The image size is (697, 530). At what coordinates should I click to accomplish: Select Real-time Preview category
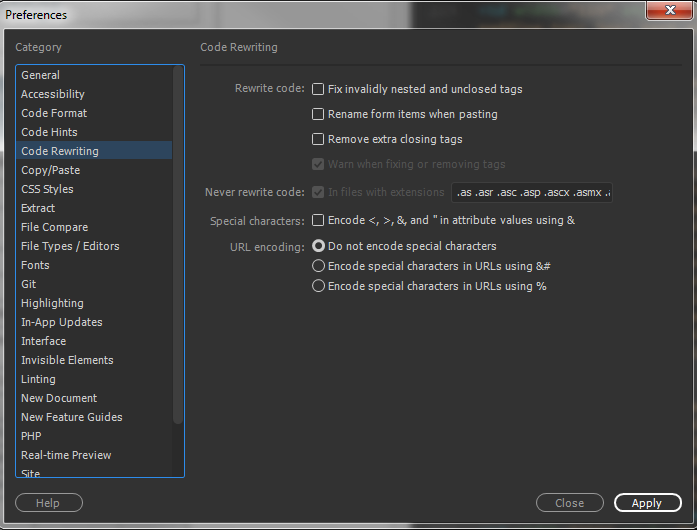coord(66,455)
